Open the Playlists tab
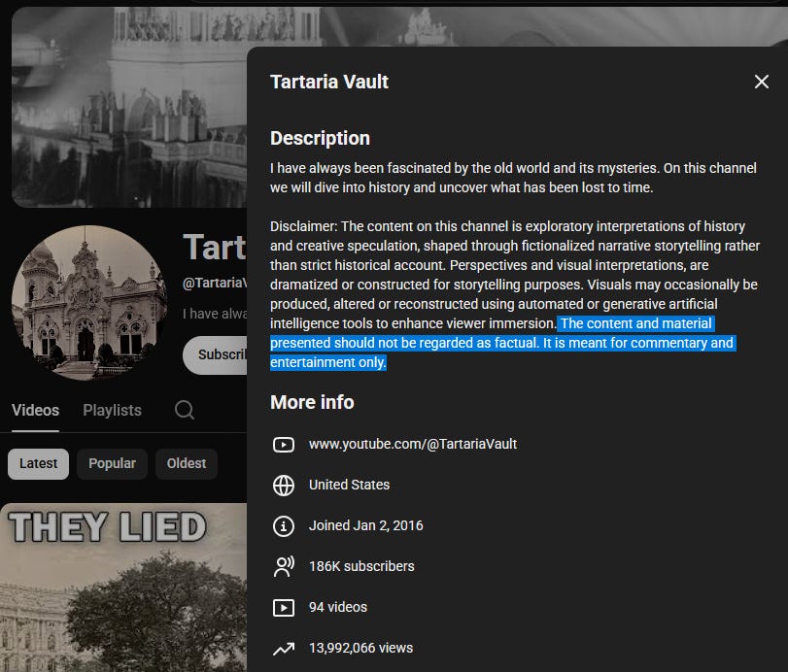Screen dimensions: 788x672 tap(112, 411)
